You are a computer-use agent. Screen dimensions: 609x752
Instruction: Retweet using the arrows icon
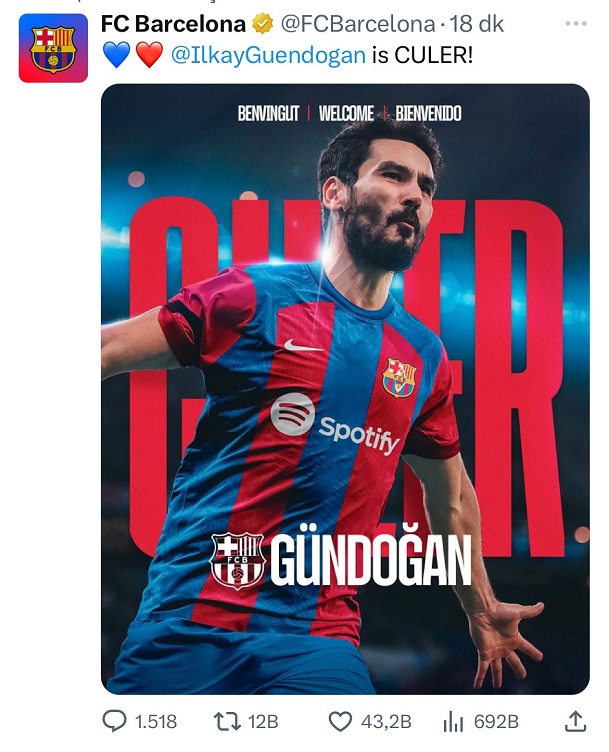pyautogui.click(x=227, y=721)
